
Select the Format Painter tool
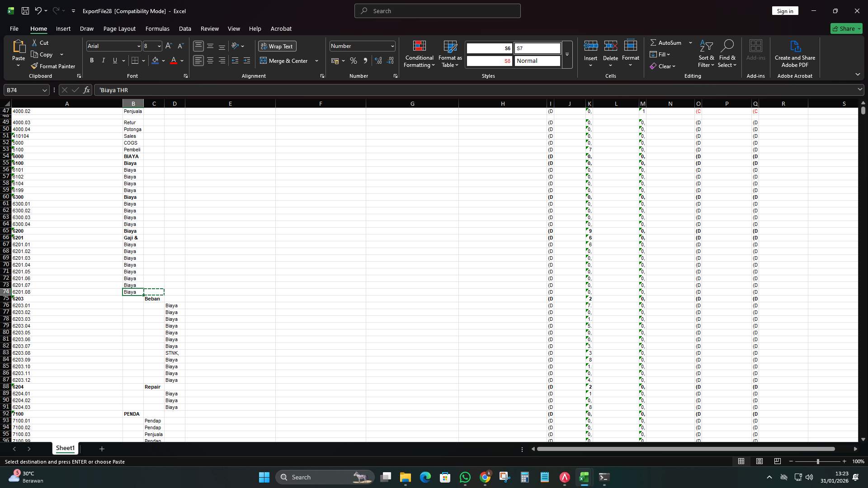53,66
